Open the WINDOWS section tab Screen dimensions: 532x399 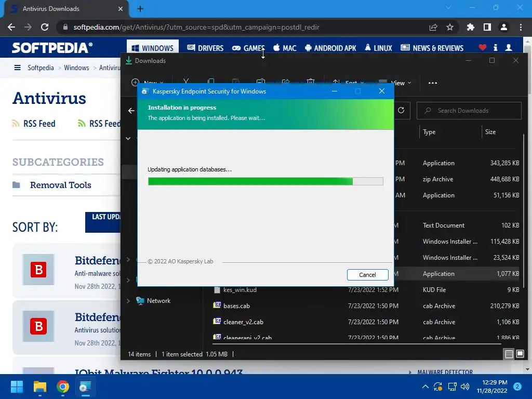[x=153, y=48]
